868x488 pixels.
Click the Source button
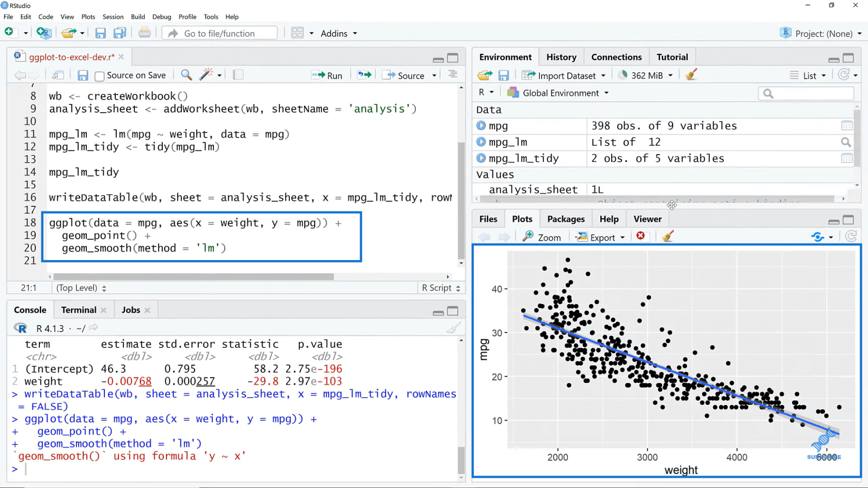click(405, 75)
